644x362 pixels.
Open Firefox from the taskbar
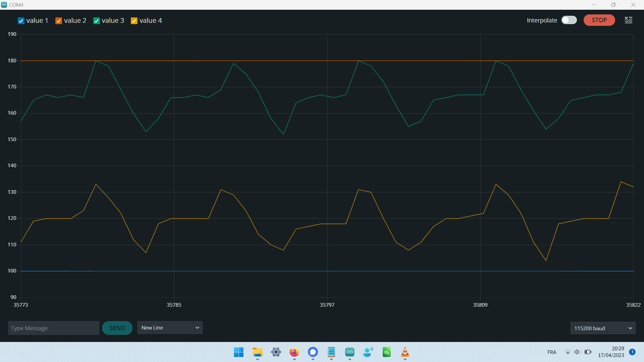coord(294,352)
